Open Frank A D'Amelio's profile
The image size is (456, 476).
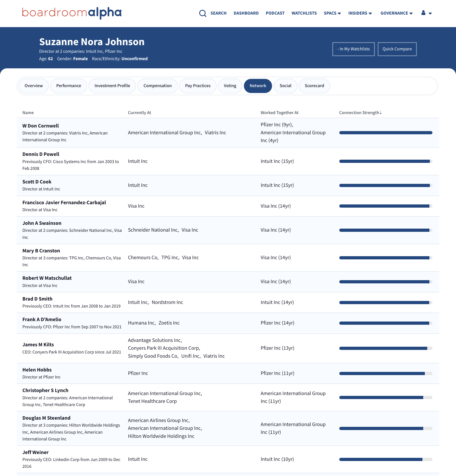click(42, 320)
